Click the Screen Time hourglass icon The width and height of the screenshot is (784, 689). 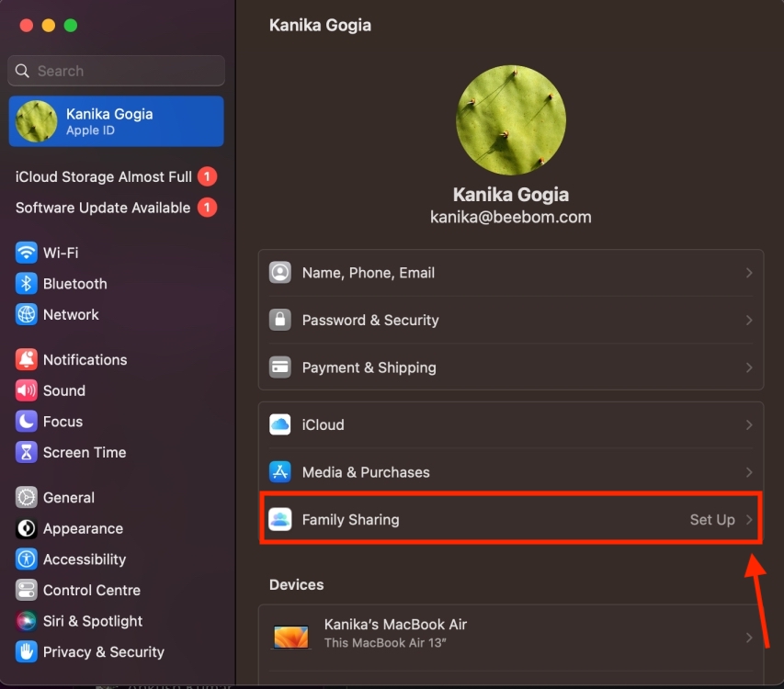pos(26,453)
